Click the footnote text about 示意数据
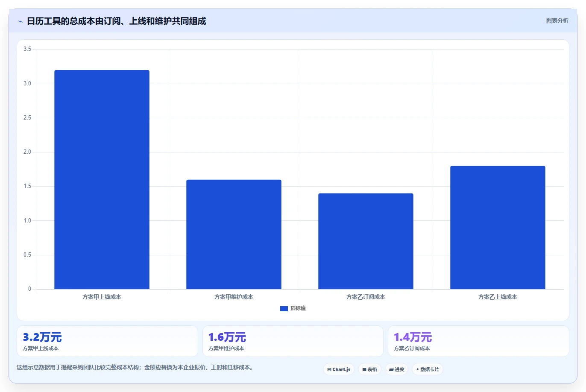The image size is (586, 392). tap(136, 367)
